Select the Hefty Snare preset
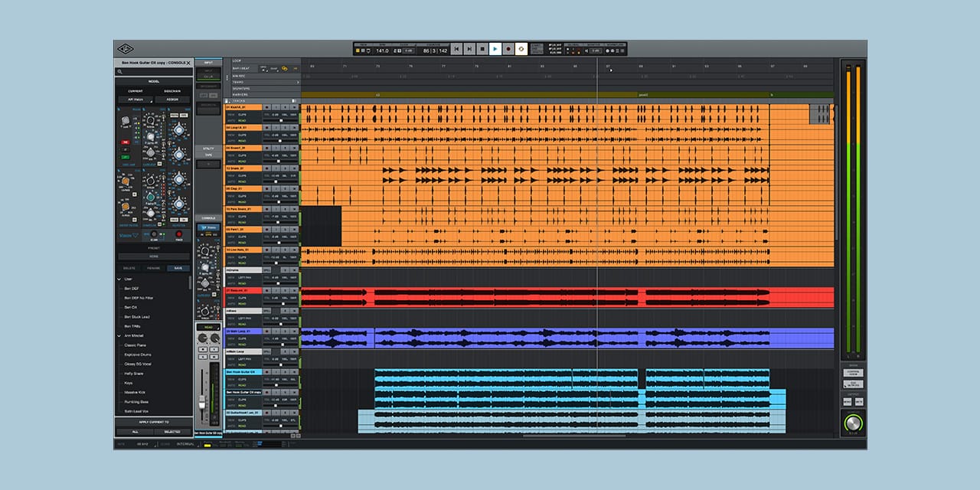Image resolution: width=980 pixels, height=490 pixels. coord(135,374)
